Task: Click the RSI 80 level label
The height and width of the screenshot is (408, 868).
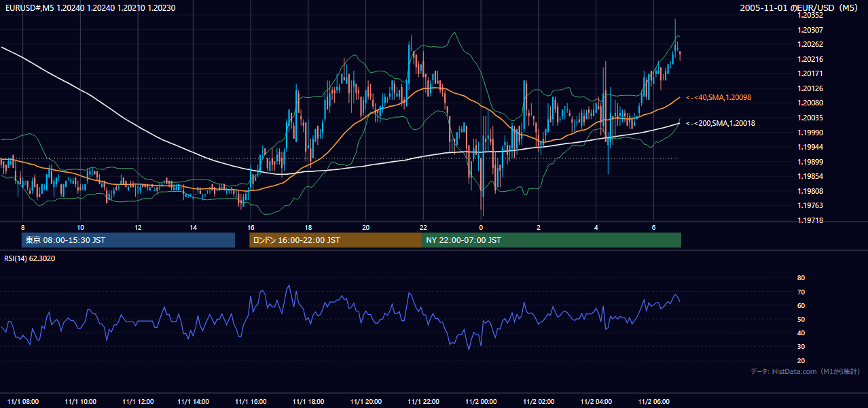Action: pyautogui.click(x=801, y=278)
